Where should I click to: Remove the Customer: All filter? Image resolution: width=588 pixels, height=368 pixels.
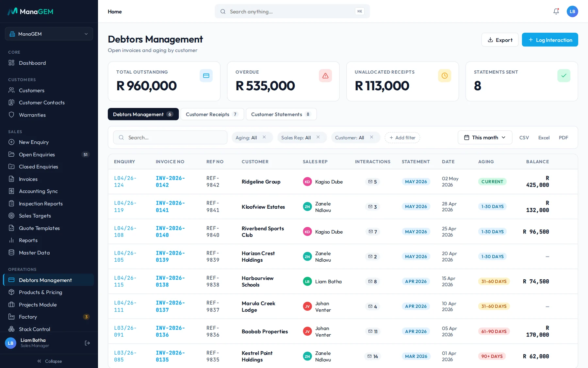(x=371, y=137)
